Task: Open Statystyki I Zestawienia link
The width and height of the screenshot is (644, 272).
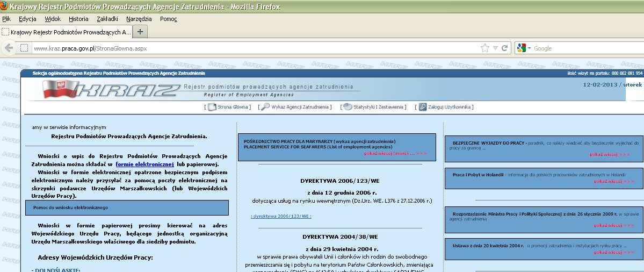Action: pos(379,107)
